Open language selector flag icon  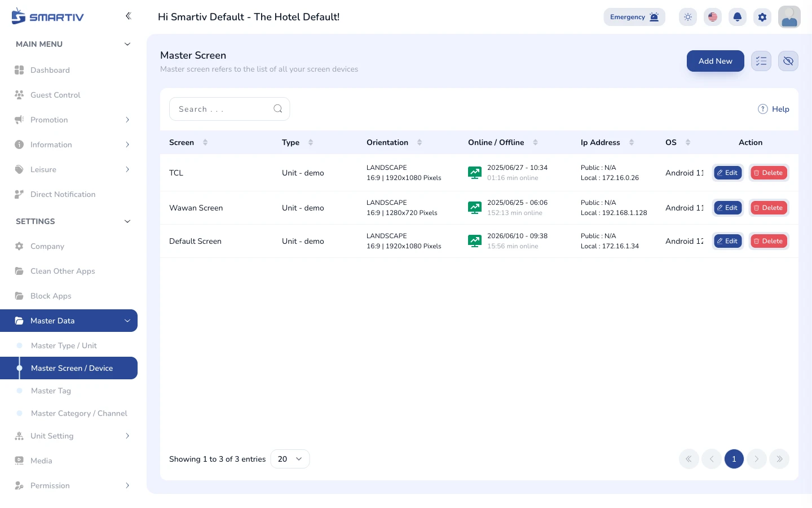click(713, 17)
